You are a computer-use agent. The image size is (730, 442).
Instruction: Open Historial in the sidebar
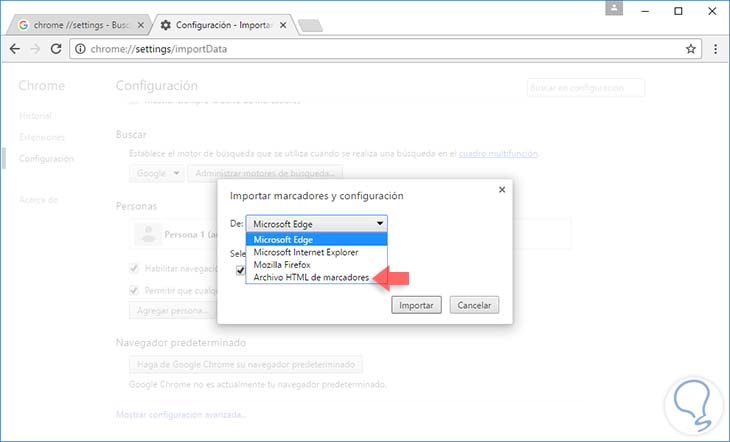pos(35,116)
